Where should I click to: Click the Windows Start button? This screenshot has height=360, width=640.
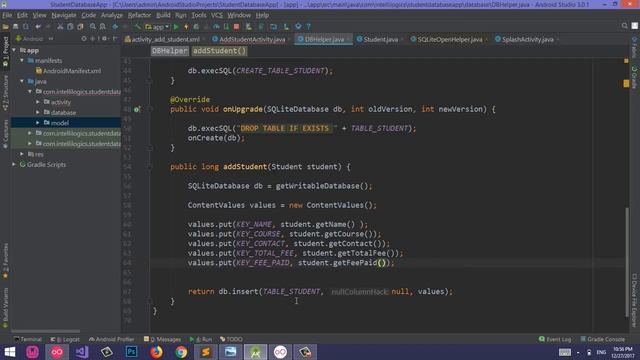9,352
